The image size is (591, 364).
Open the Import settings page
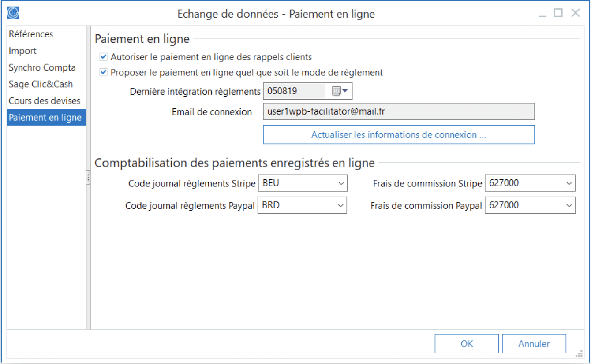pyautogui.click(x=22, y=51)
